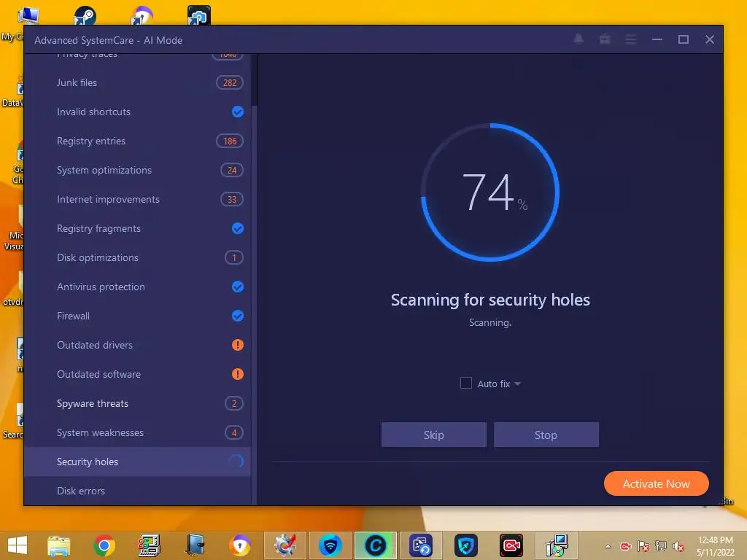Screen dimensions: 747x560
Task: Open File Explorer from taskbar
Action: (59, 545)
